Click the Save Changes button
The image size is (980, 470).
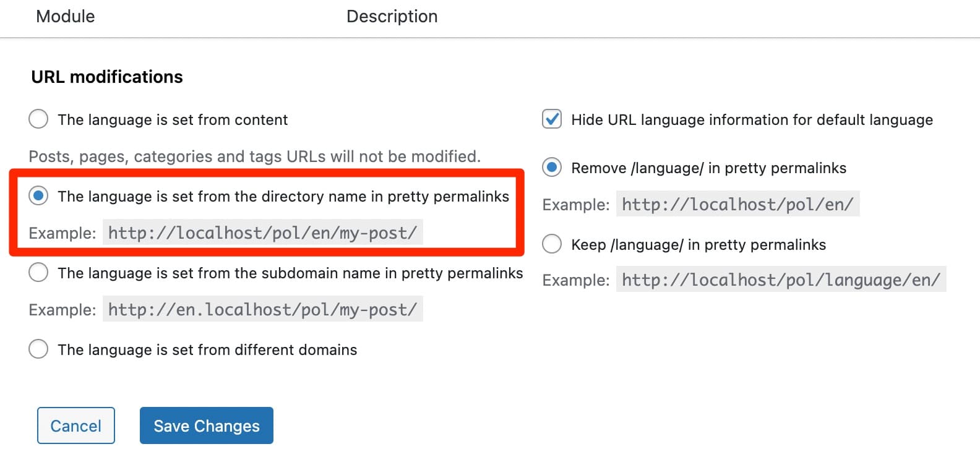(x=207, y=425)
